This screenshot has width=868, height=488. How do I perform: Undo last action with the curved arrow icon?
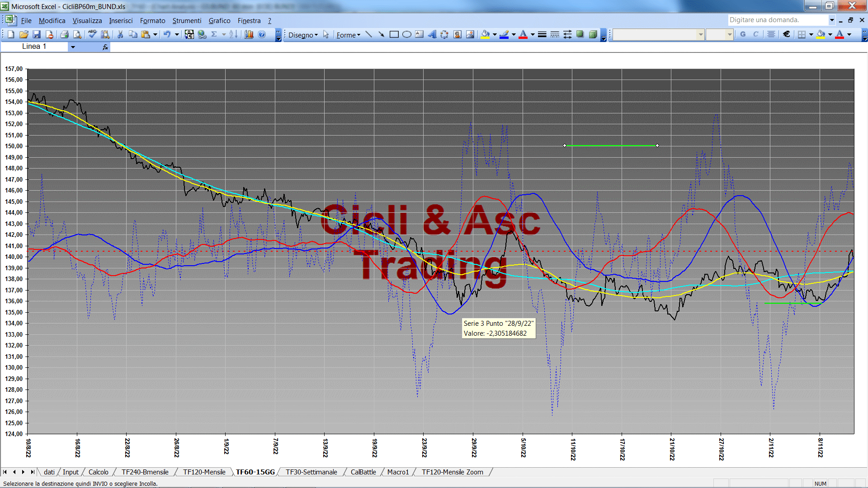[x=167, y=35]
